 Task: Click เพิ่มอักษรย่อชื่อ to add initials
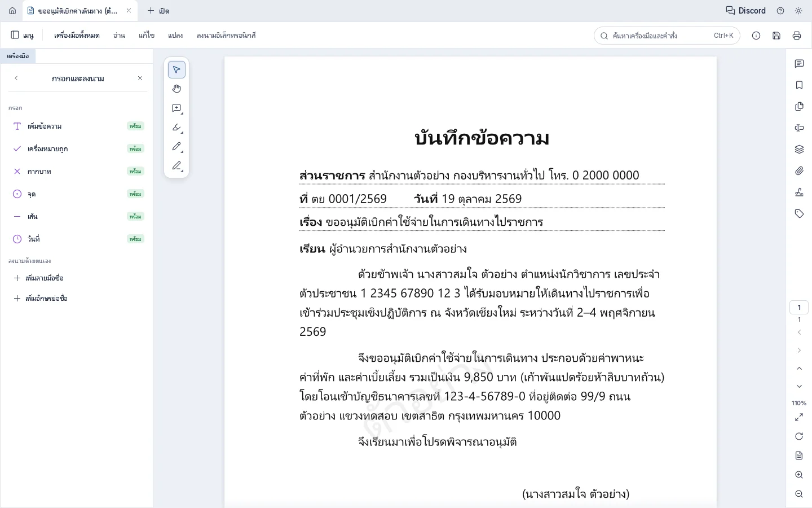coord(41,298)
